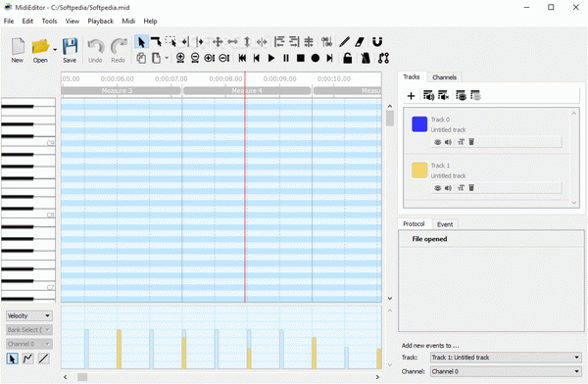Viewport: 588px width, 384px height.
Task: Click the Save button
Action: click(70, 50)
